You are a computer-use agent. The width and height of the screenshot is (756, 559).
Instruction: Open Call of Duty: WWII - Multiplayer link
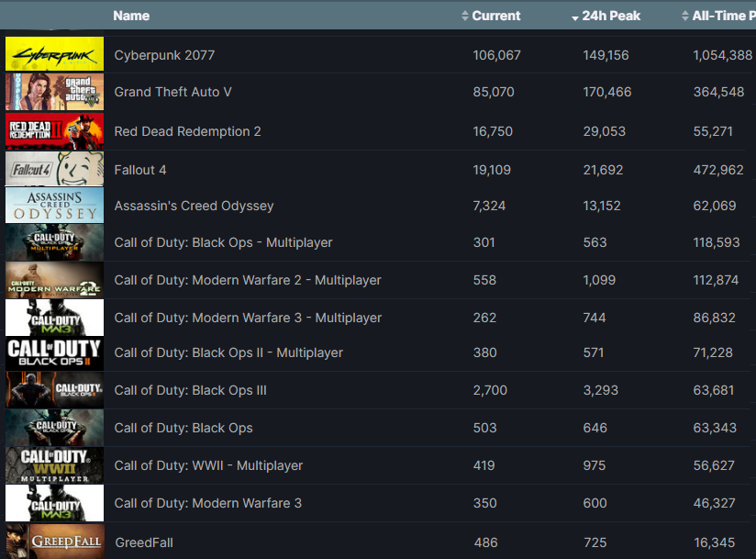click(x=208, y=465)
